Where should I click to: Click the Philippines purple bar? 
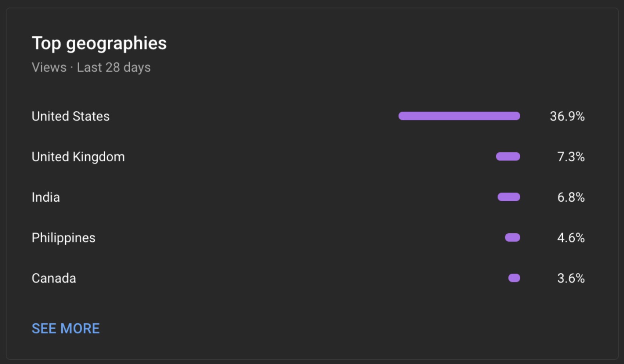coord(513,238)
